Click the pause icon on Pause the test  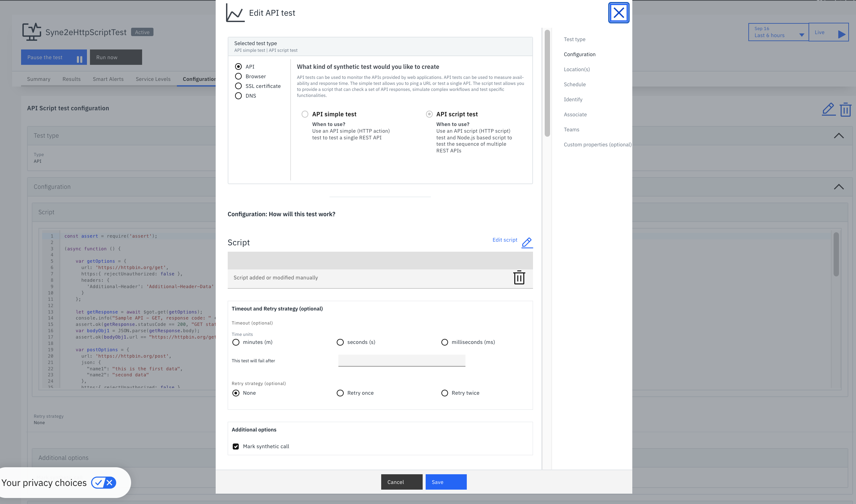[x=80, y=59]
